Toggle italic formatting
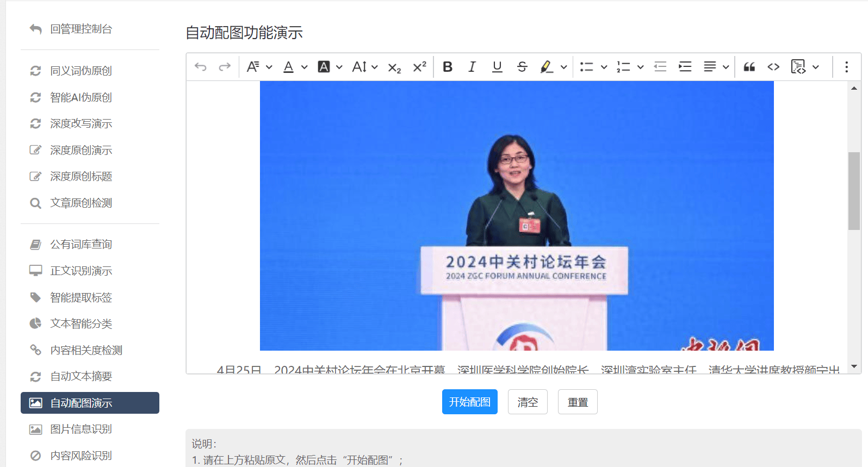Image resolution: width=868 pixels, height=467 pixels. point(472,67)
